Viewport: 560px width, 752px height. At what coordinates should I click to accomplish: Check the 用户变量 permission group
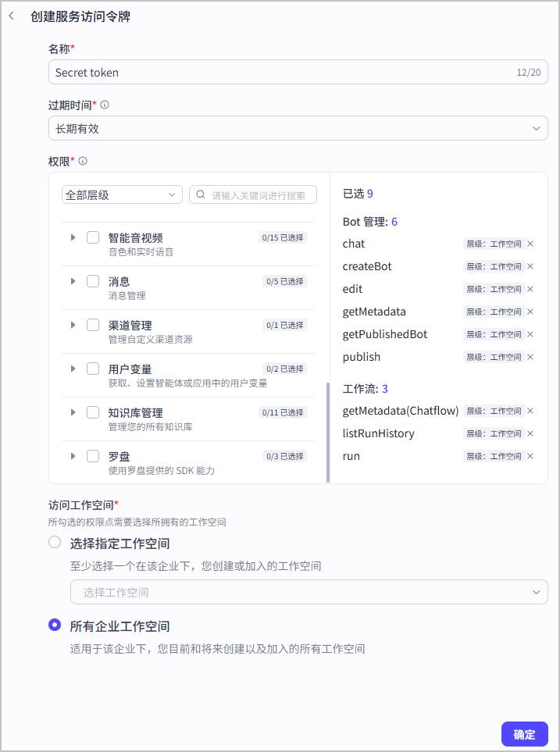[x=93, y=369]
